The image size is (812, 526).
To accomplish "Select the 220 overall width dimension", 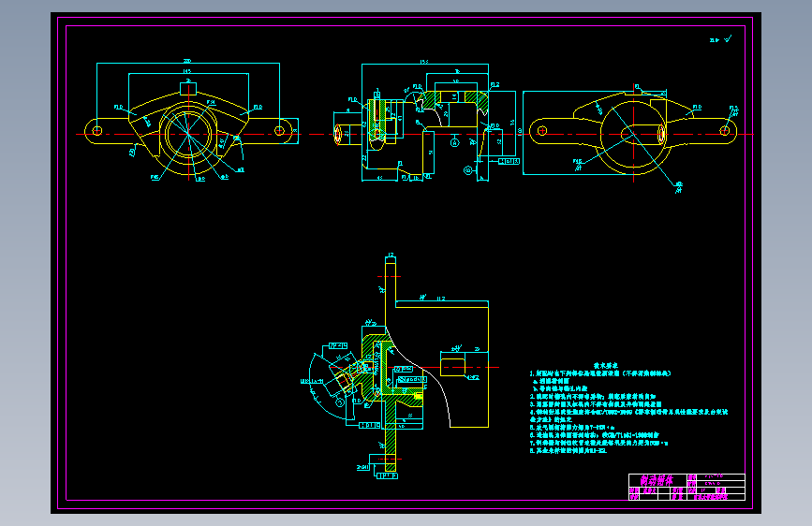I will (x=187, y=61).
